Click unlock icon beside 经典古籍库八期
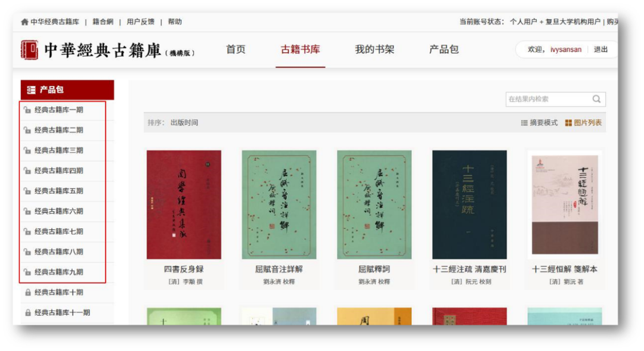This screenshot has width=644, height=351. point(27,251)
